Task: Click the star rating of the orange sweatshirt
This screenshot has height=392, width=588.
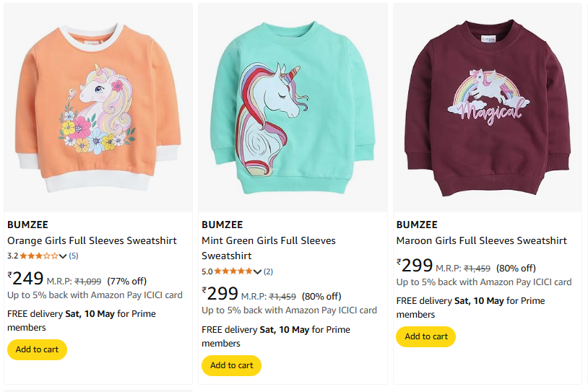Action: click(39, 256)
